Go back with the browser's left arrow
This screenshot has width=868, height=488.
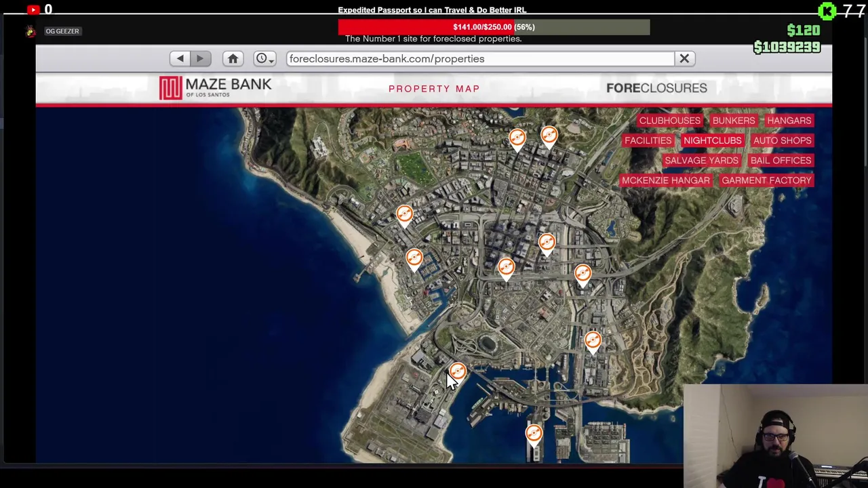(180, 58)
